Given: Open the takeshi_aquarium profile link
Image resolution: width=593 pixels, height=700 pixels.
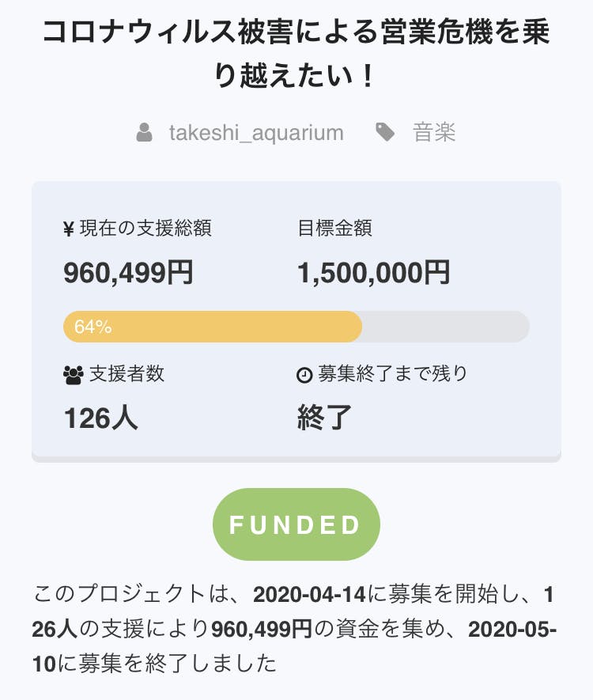Looking at the screenshot, I should click(x=256, y=132).
